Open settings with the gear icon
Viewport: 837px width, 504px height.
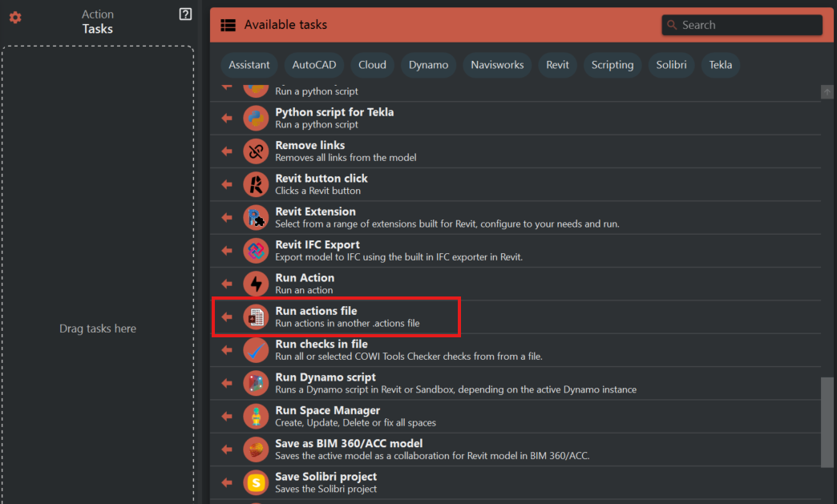click(x=15, y=18)
